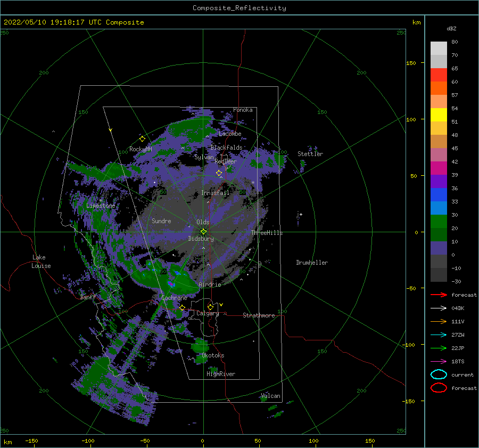Click the Composite_Reflectivity title
This screenshot has width=479, height=448.
point(239,8)
